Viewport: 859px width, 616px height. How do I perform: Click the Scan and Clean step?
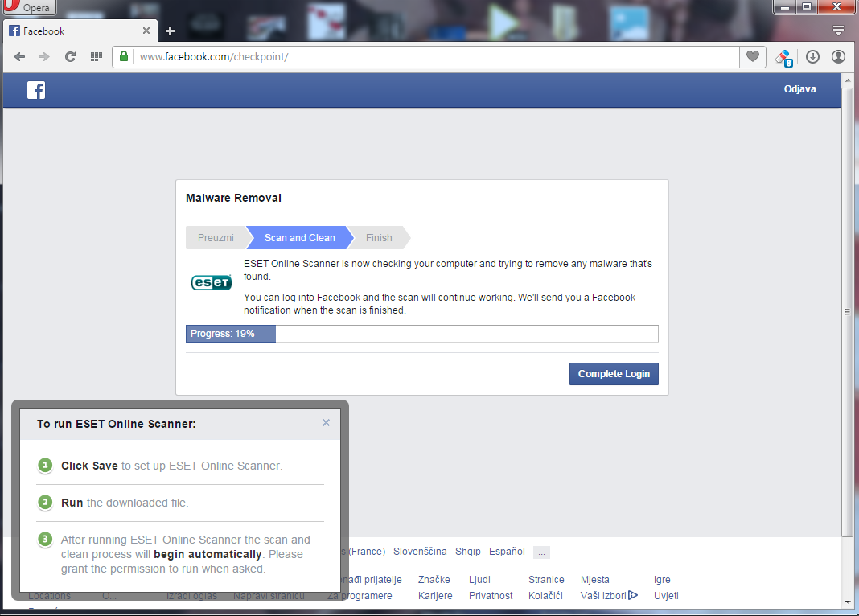(300, 238)
